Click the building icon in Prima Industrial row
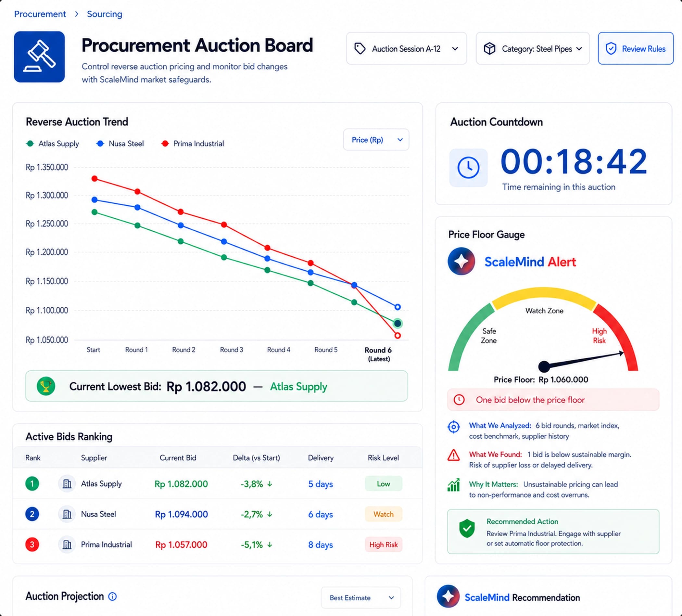 tap(67, 545)
